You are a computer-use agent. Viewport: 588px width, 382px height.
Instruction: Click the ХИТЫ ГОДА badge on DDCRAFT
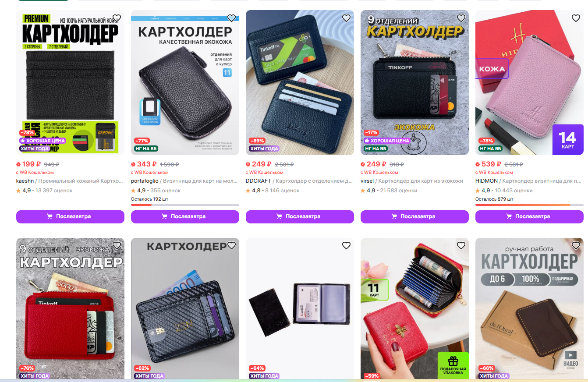[x=264, y=149]
